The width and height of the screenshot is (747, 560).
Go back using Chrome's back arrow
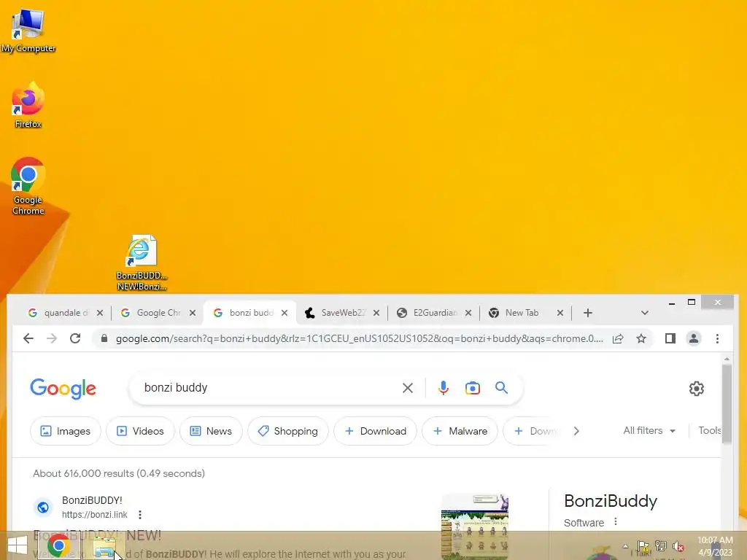tap(28, 338)
